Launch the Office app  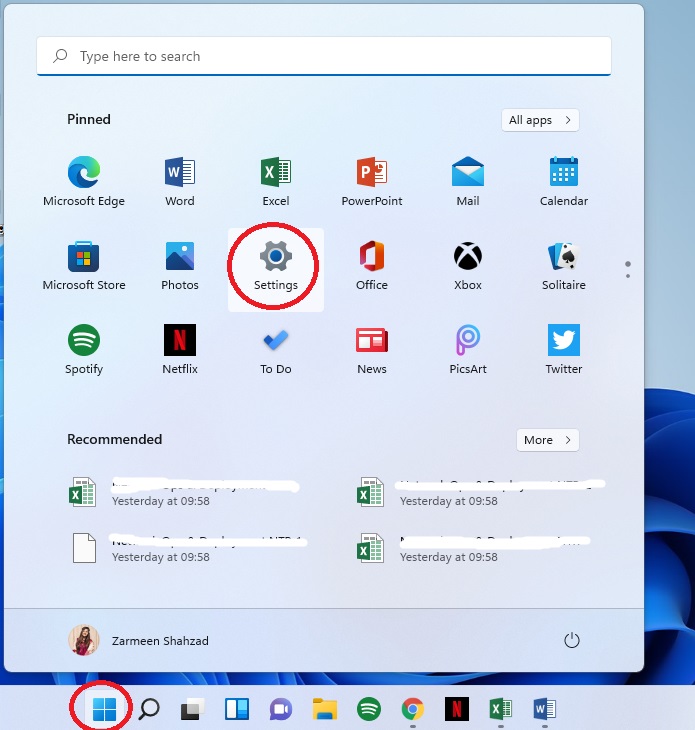pyautogui.click(x=371, y=265)
